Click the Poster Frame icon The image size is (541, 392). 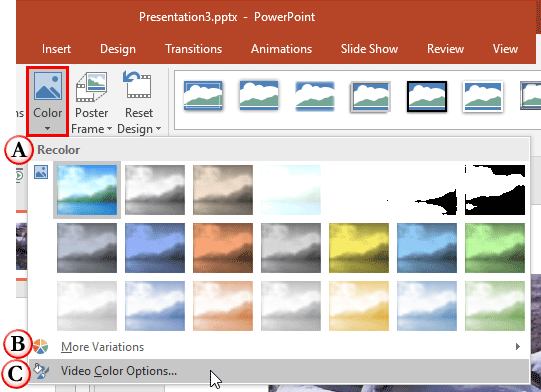click(x=91, y=87)
